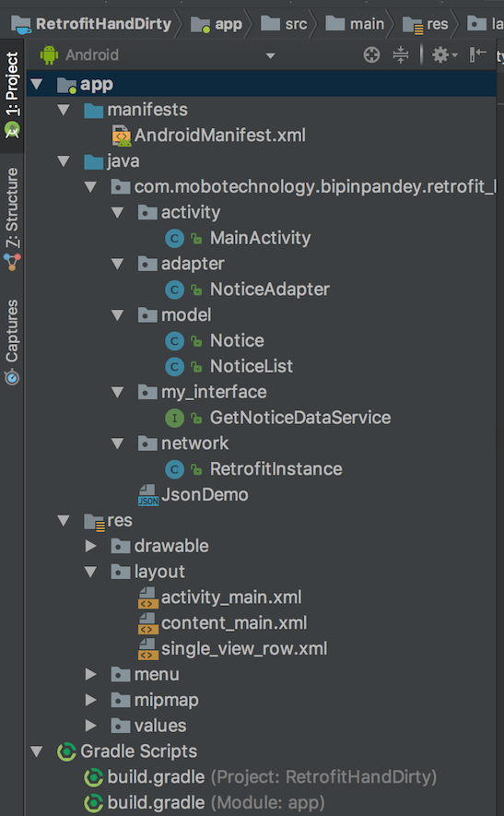Click the java folder icon
Screen dimensions: 504x816
(94, 161)
